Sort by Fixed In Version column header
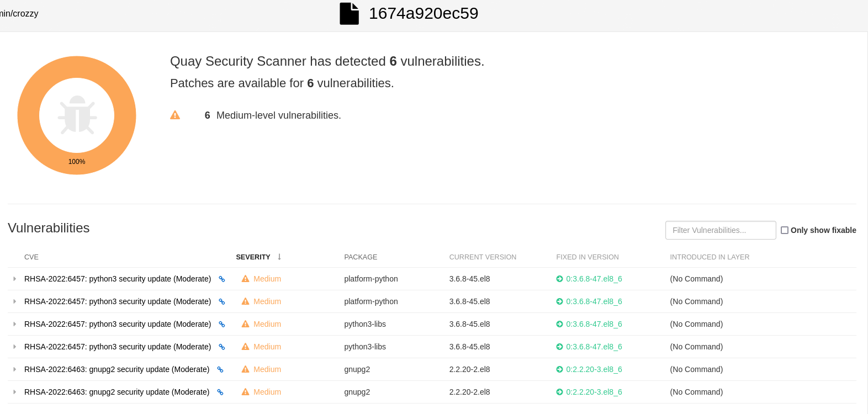Viewport: 868px width, 414px height. tap(587, 257)
